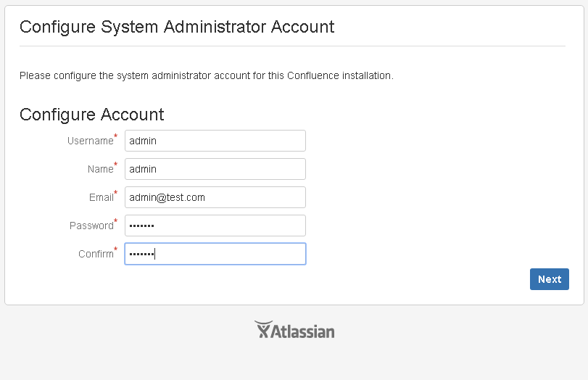588x380 pixels.
Task: Select the Email field containing admin@test.com
Action: pyautogui.click(x=215, y=197)
